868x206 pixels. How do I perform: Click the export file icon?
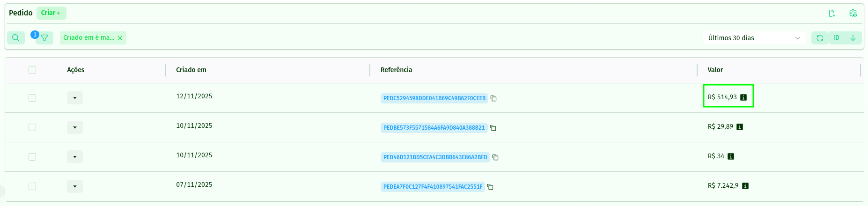tap(832, 13)
